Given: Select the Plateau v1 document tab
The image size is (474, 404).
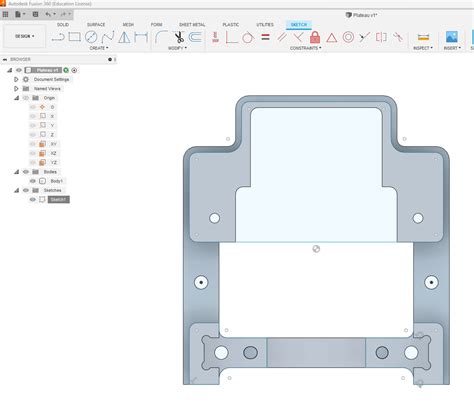Looking at the screenshot, I should [x=362, y=15].
